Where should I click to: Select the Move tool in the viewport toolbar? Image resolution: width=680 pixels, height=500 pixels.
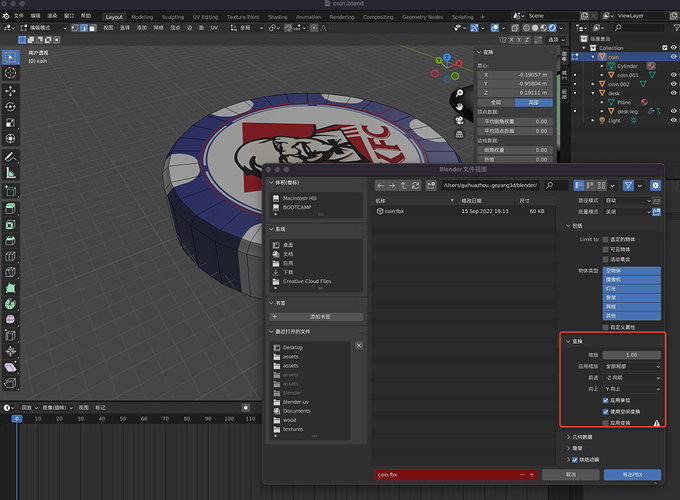[10, 91]
